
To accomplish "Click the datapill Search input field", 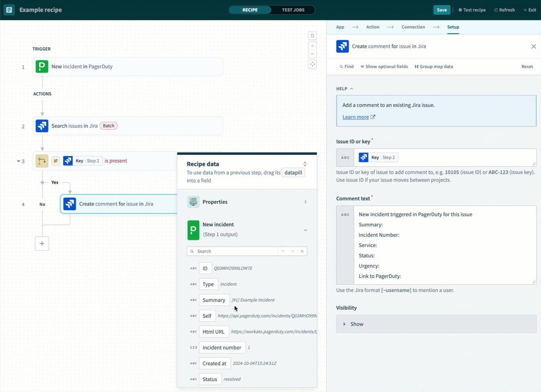I will click(234, 251).
